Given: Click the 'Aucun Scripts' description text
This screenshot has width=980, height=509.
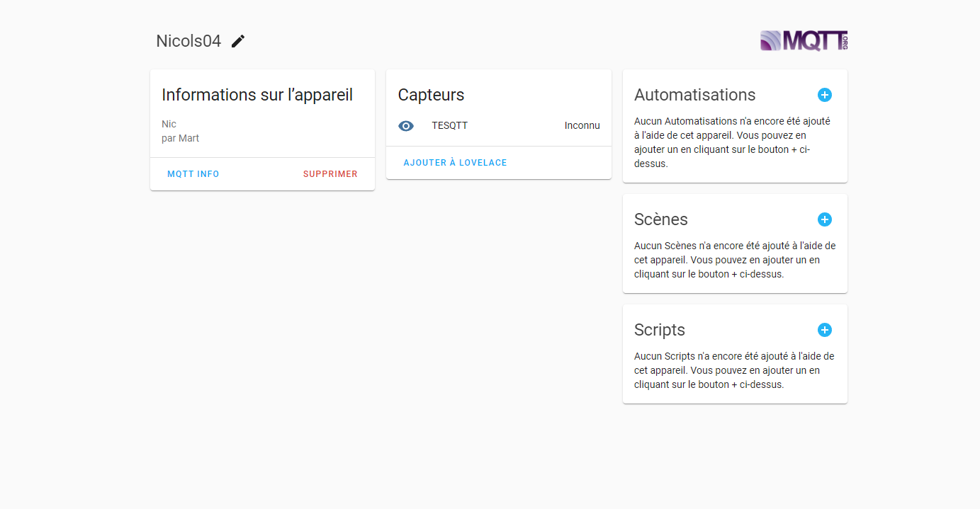Looking at the screenshot, I should coord(733,370).
